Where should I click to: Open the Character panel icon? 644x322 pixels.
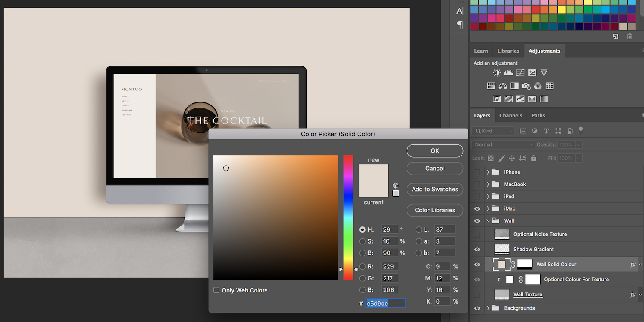(x=460, y=11)
